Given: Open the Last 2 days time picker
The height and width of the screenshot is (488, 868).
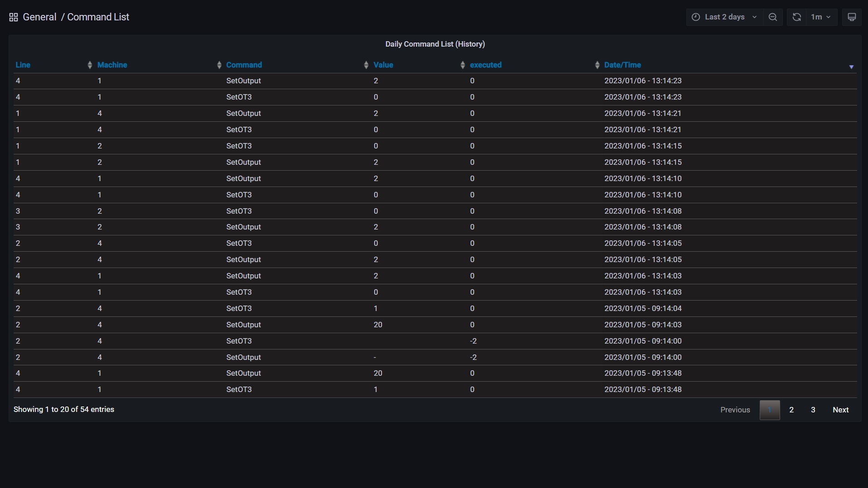Looking at the screenshot, I should point(724,17).
